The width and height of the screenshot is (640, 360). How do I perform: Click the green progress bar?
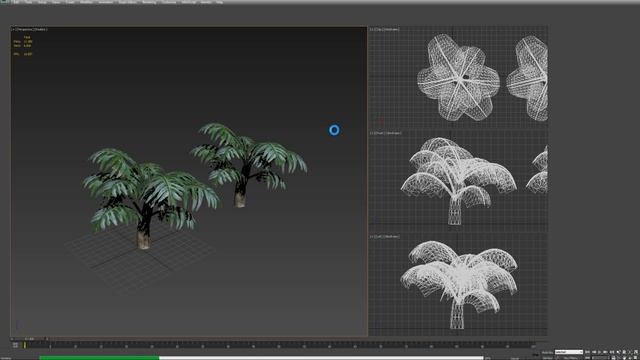tap(99, 358)
